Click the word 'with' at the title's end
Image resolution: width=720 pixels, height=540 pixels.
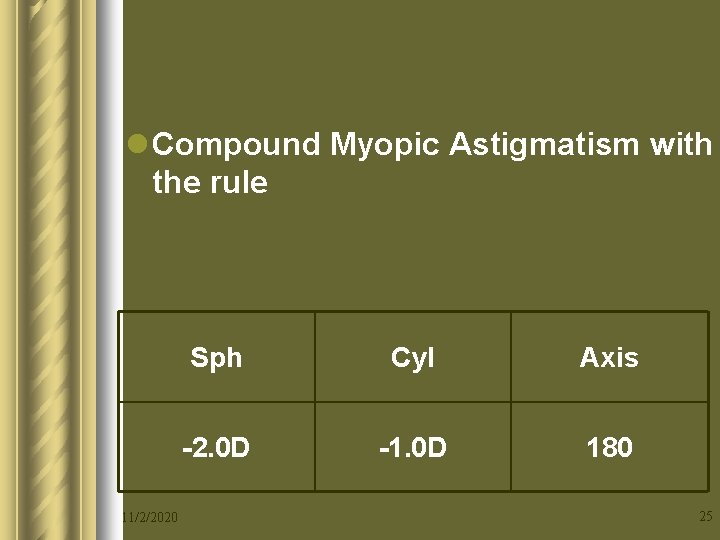coord(681,144)
